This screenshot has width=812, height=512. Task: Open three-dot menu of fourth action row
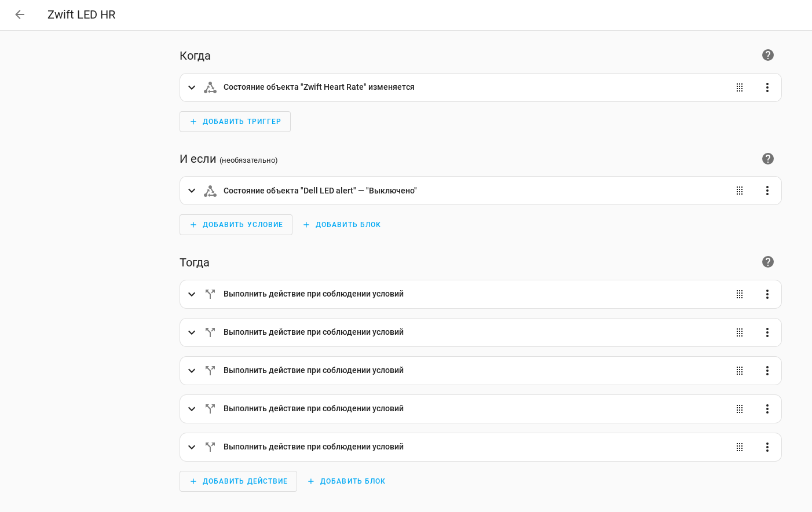[767, 409]
